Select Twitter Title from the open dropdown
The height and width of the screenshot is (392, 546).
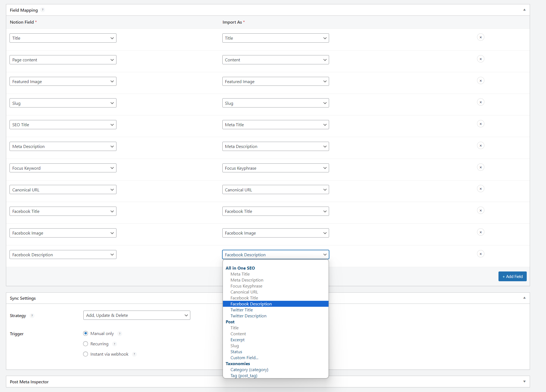[242, 310]
